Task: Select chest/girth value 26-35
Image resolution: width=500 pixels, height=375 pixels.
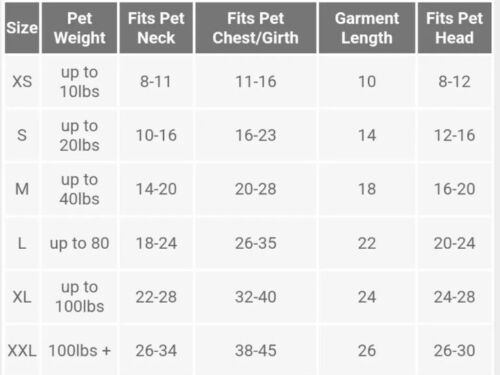Action: [x=256, y=243]
